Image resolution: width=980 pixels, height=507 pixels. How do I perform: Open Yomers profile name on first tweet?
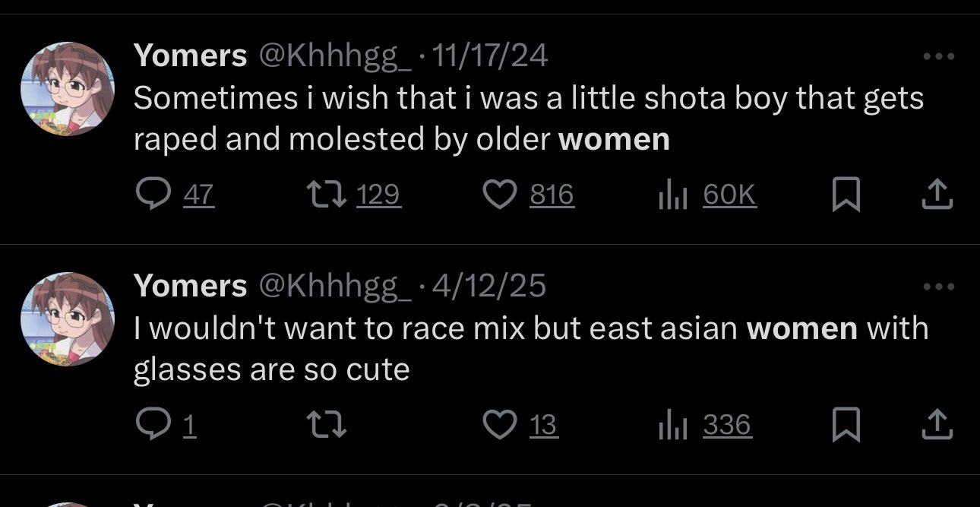[190, 55]
